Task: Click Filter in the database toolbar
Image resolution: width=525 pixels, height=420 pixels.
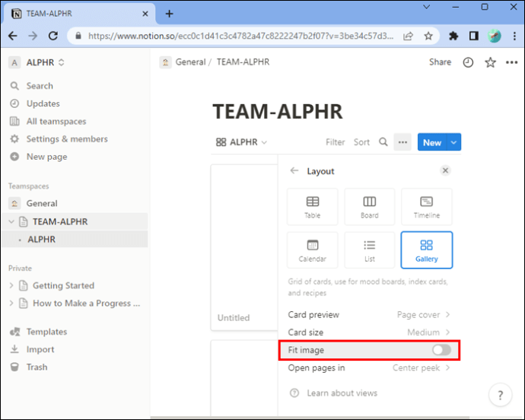Action: [335, 142]
